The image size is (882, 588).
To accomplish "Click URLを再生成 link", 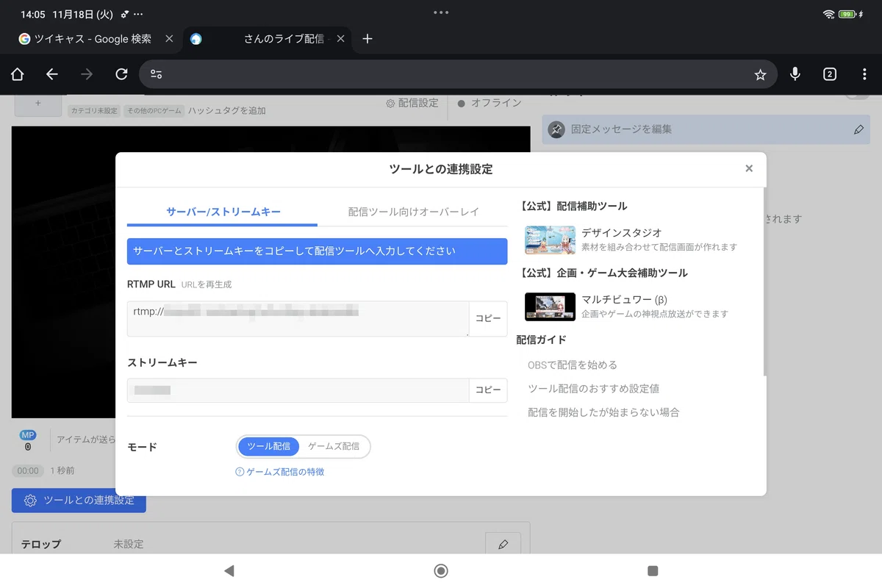I will [x=206, y=284].
